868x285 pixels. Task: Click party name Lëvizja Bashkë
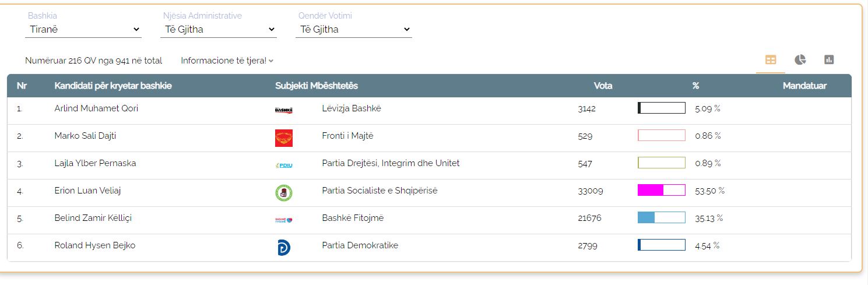pos(352,108)
